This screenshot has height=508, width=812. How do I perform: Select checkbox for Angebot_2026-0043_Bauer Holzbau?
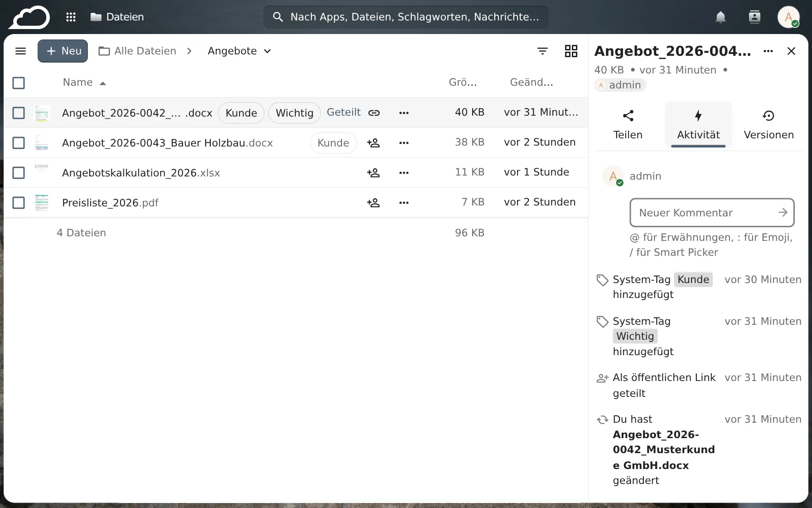pyautogui.click(x=19, y=143)
